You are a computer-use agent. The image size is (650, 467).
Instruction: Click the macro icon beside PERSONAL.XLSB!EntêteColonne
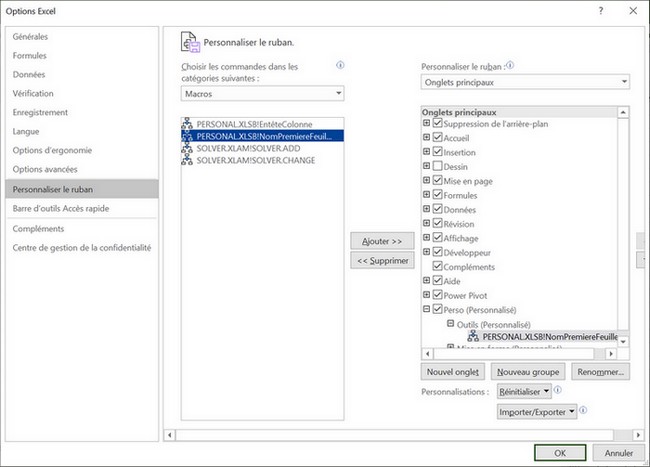coord(189,124)
